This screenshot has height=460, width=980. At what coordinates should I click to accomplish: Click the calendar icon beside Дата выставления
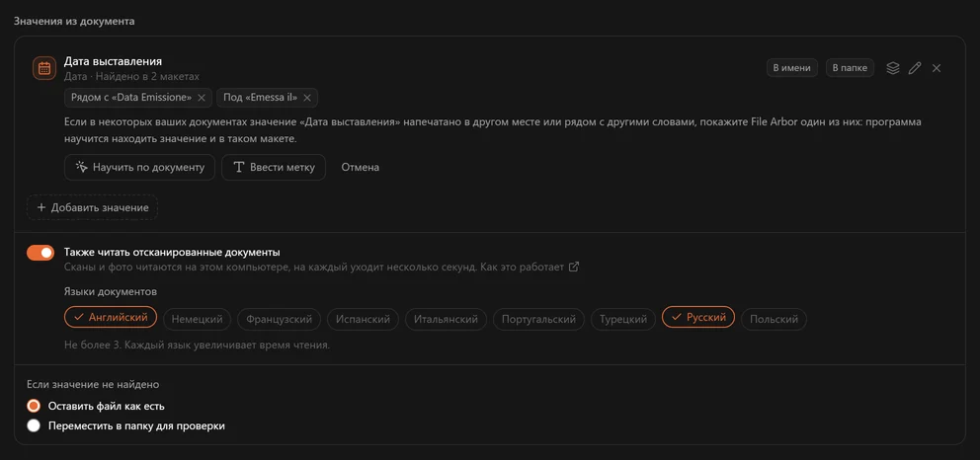[44, 68]
